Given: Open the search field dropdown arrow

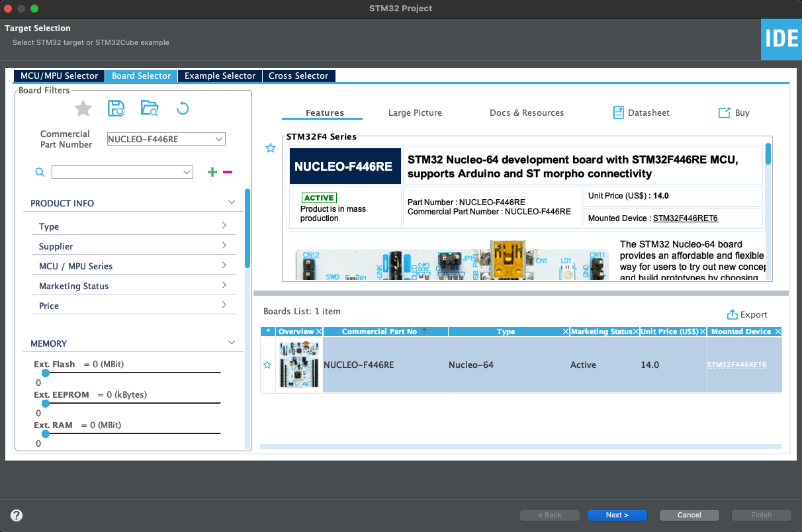Looking at the screenshot, I should 187,172.
